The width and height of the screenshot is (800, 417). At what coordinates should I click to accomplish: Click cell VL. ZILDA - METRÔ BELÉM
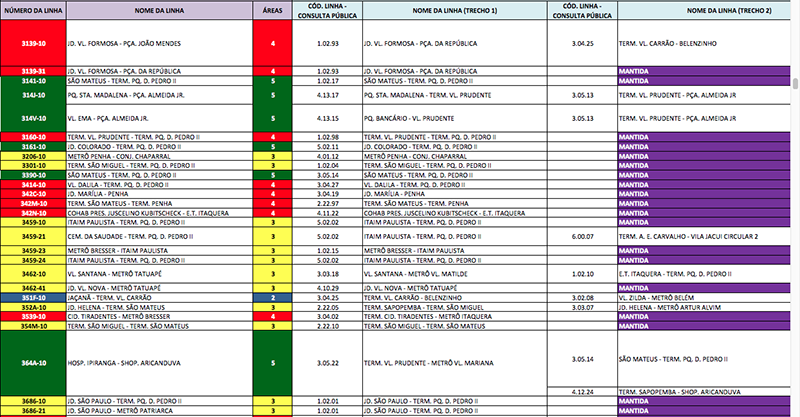[704, 298]
